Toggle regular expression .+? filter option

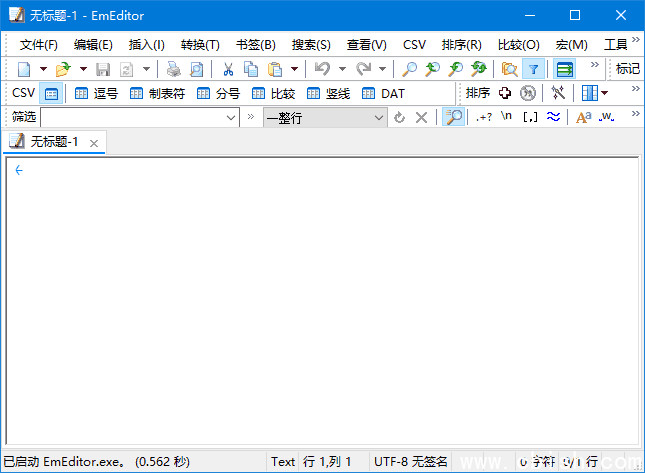pos(484,118)
